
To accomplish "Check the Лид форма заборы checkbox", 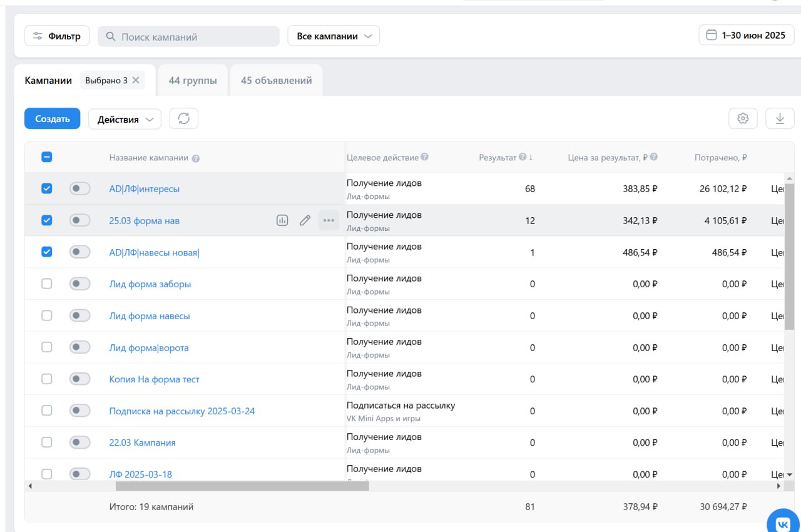I will (46, 284).
